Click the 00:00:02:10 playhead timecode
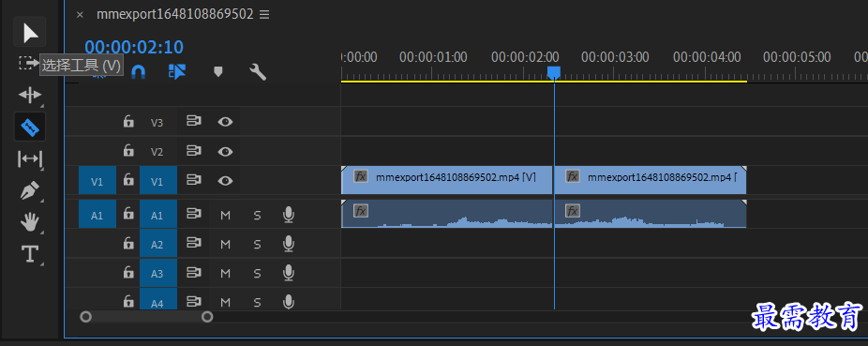The height and width of the screenshot is (346, 868). pyautogui.click(x=134, y=47)
